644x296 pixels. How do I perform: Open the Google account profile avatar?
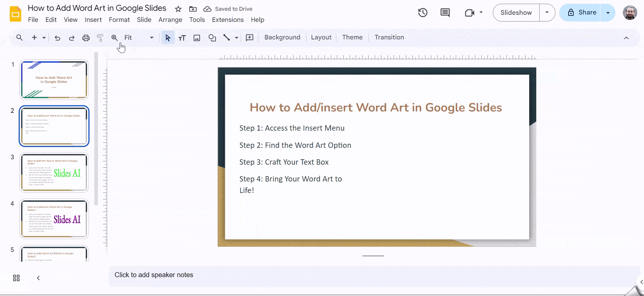pyautogui.click(x=630, y=13)
